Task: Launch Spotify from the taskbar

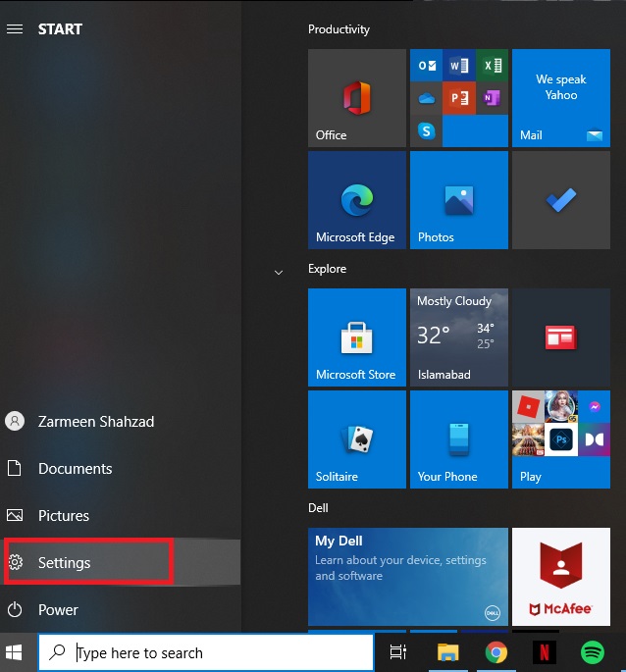Action: [592, 652]
